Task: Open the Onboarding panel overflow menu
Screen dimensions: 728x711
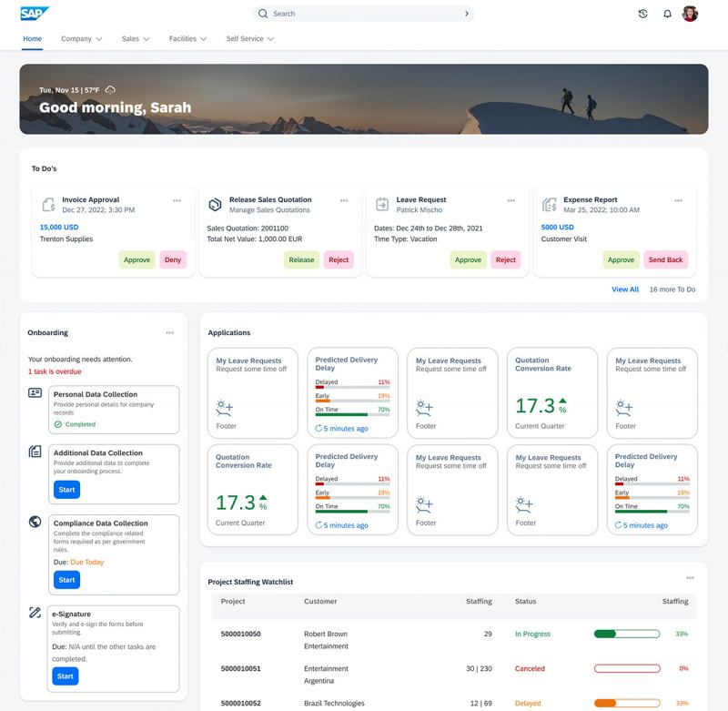Action: (169, 333)
